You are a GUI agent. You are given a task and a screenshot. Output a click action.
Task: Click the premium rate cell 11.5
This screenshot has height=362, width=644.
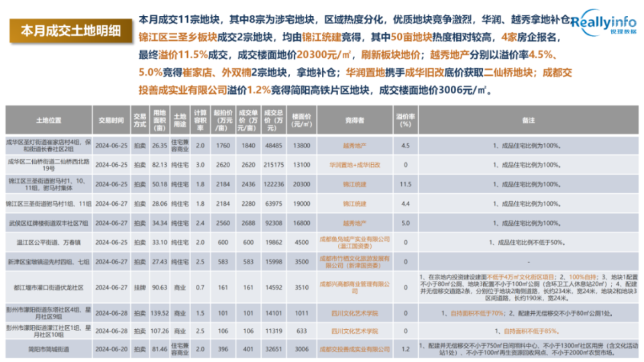405,184
